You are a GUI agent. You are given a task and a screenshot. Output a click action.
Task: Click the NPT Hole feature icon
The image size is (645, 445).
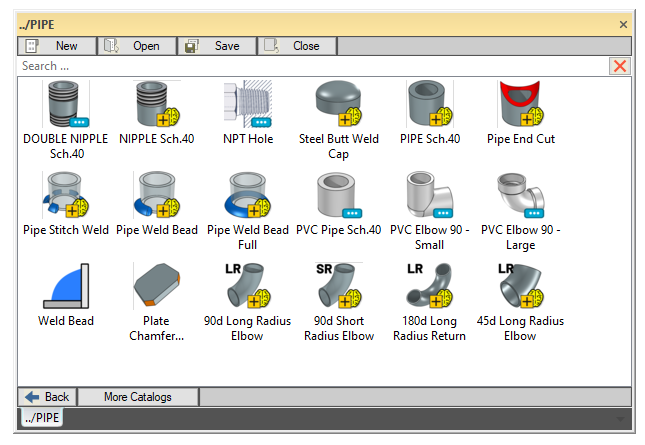(248, 104)
